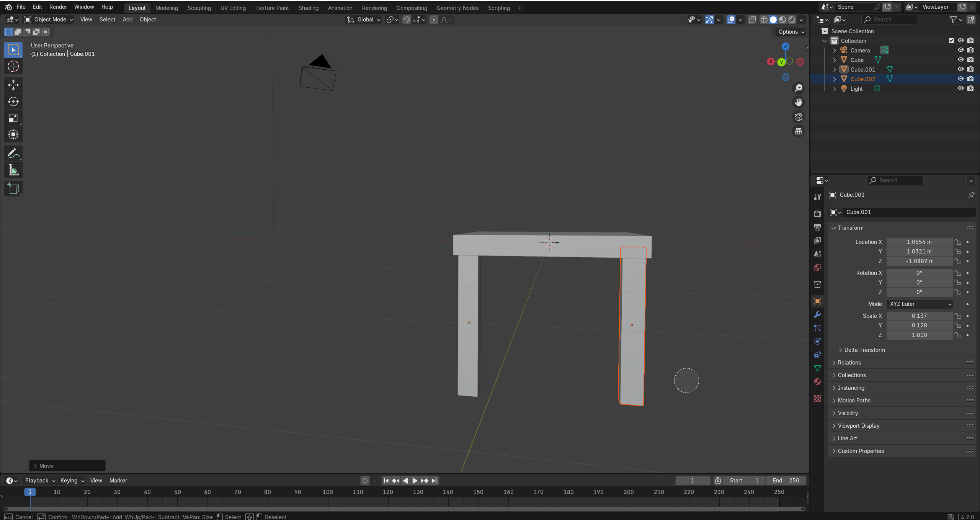The width and height of the screenshot is (980, 520).
Task: Select the Scale tool icon
Action: point(13,118)
